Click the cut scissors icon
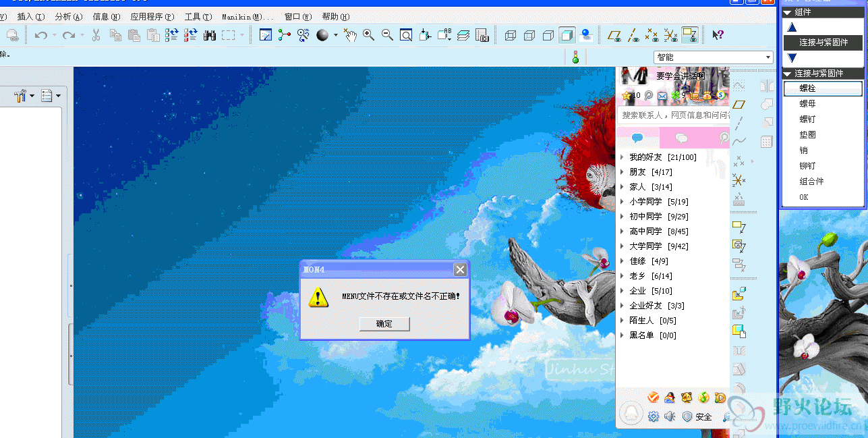Image resolution: width=868 pixels, height=438 pixels. pos(96,35)
